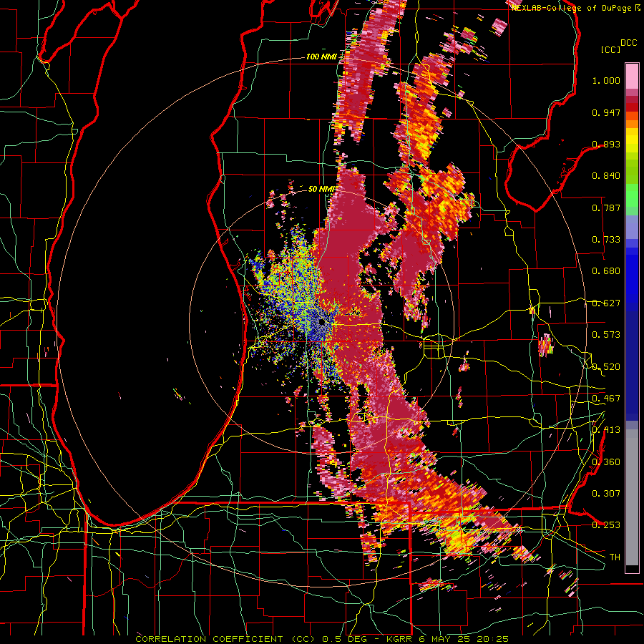Screen dimensions: 644x644
Task: Click the KGRR radar site marker at center
Action: (x=321, y=322)
